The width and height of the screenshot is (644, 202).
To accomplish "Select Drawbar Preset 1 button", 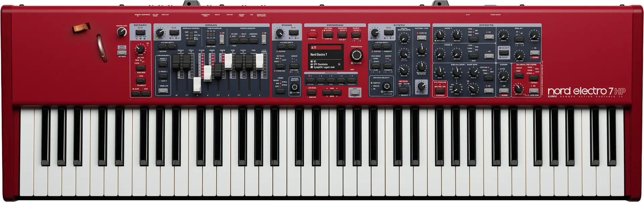I will (163, 76).
